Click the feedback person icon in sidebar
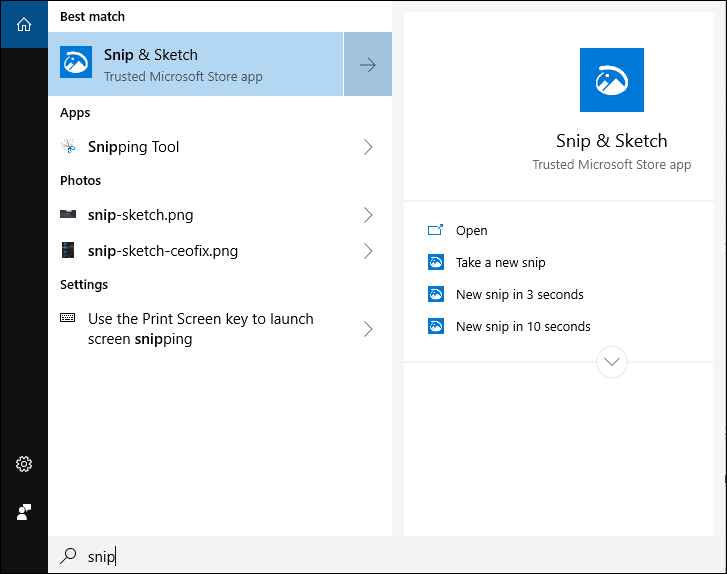The height and width of the screenshot is (574, 727). pos(24,511)
